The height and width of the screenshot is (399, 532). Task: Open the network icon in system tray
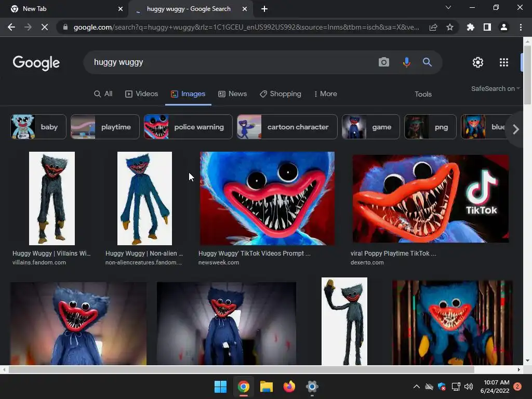click(456, 387)
